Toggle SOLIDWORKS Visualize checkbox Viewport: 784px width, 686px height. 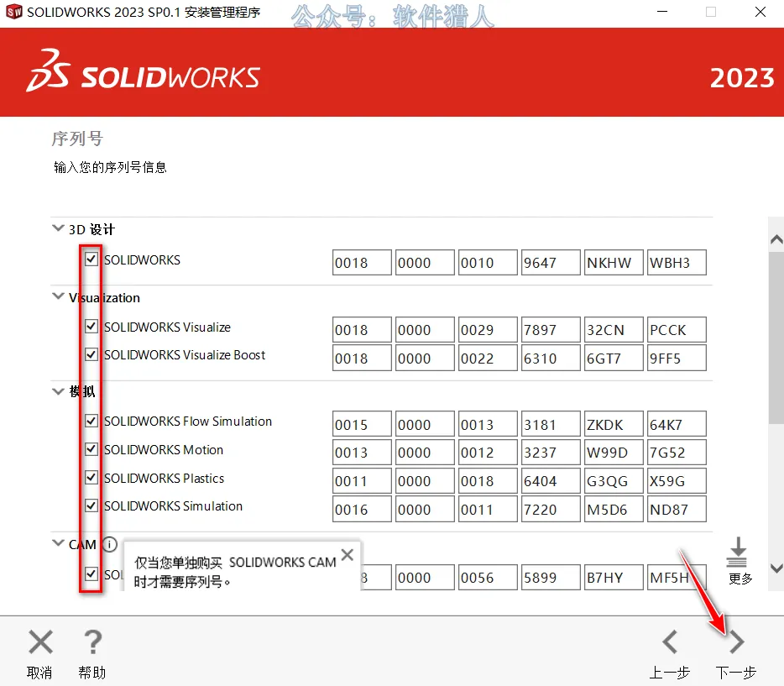[91, 327]
